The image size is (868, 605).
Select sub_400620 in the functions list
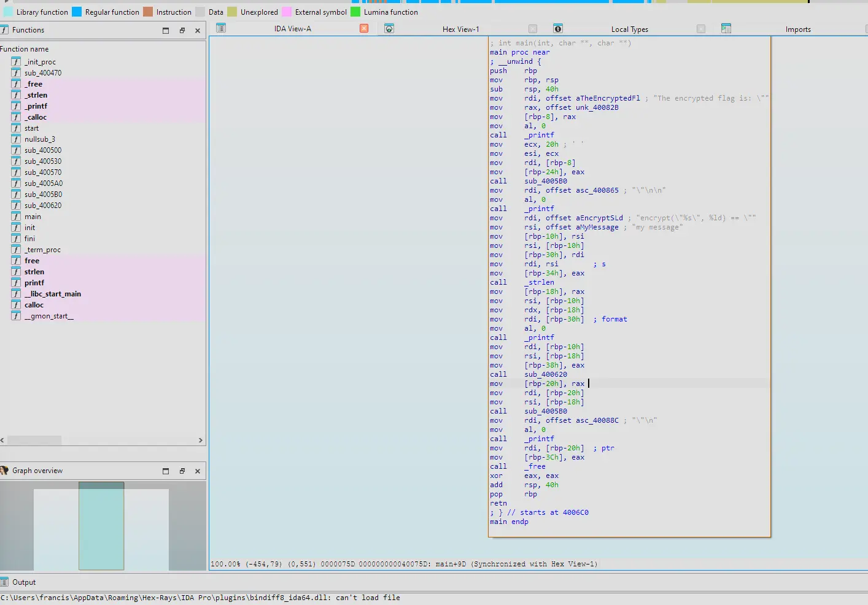click(x=43, y=206)
